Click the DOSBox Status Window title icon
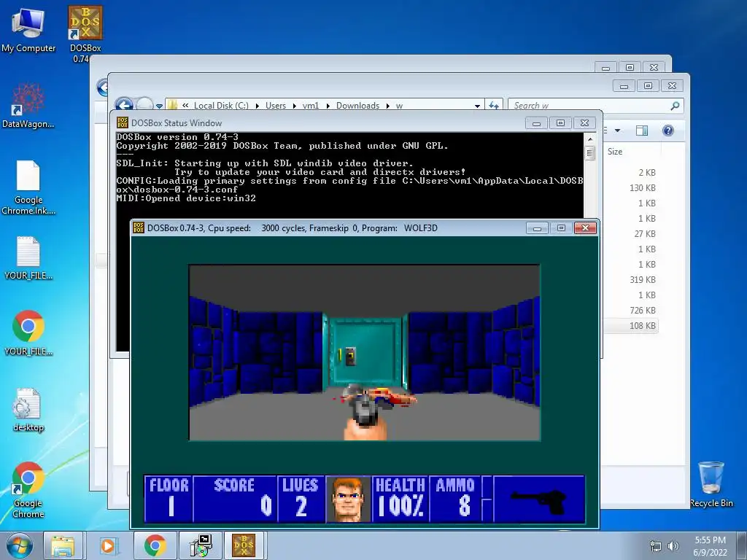 [x=123, y=122]
